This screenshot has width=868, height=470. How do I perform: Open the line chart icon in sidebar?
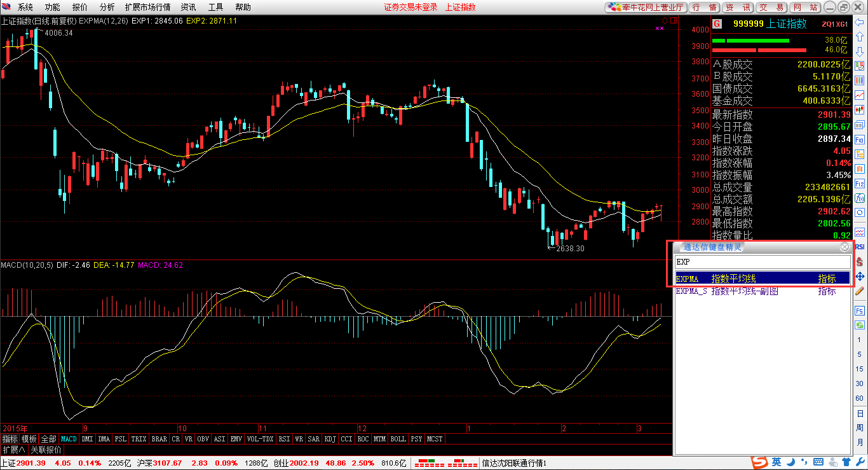coord(860,95)
